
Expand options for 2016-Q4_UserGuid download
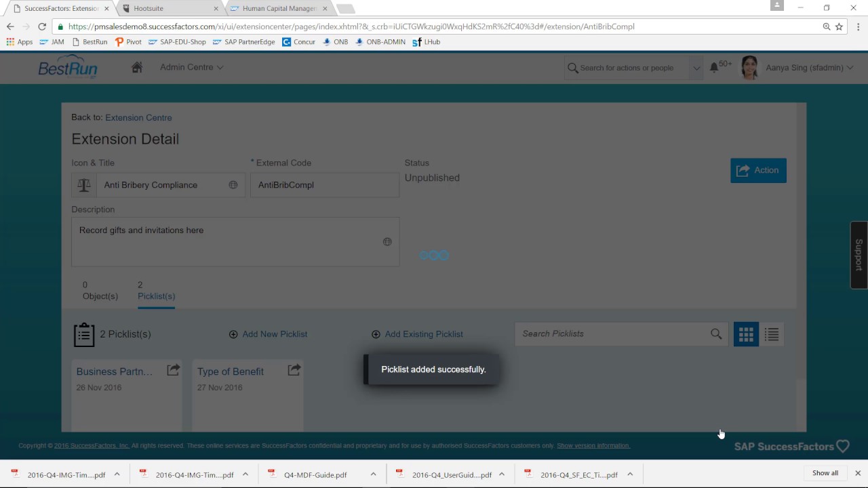point(501,474)
